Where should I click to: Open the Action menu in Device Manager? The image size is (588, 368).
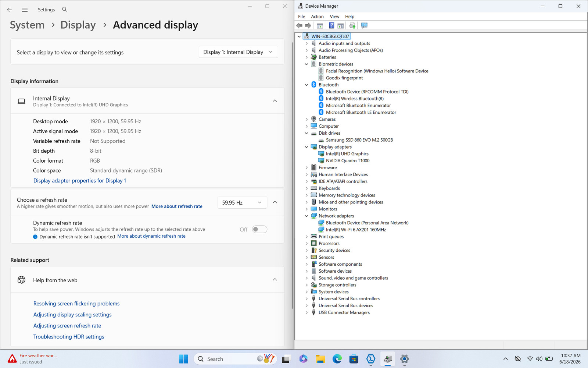[x=317, y=17]
